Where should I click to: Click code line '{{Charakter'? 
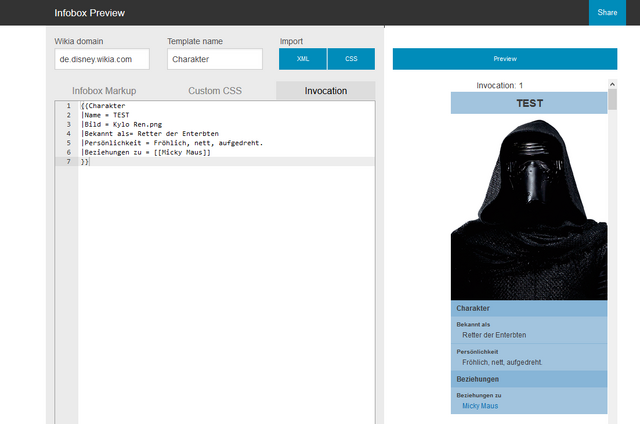[103, 106]
